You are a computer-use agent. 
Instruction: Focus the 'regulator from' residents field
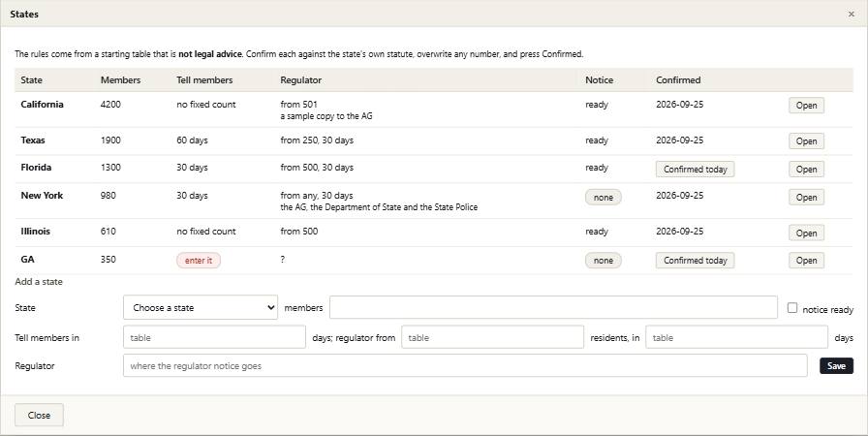point(492,337)
